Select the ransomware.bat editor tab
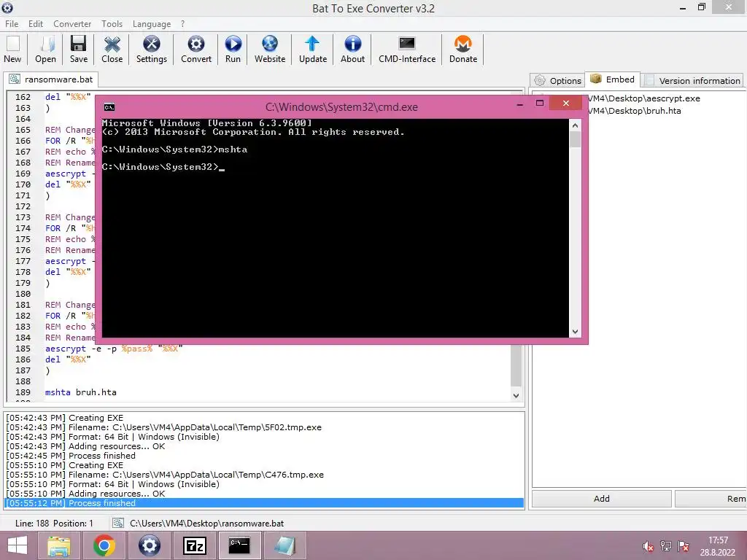This screenshot has width=747, height=560. (x=51, y=79)
